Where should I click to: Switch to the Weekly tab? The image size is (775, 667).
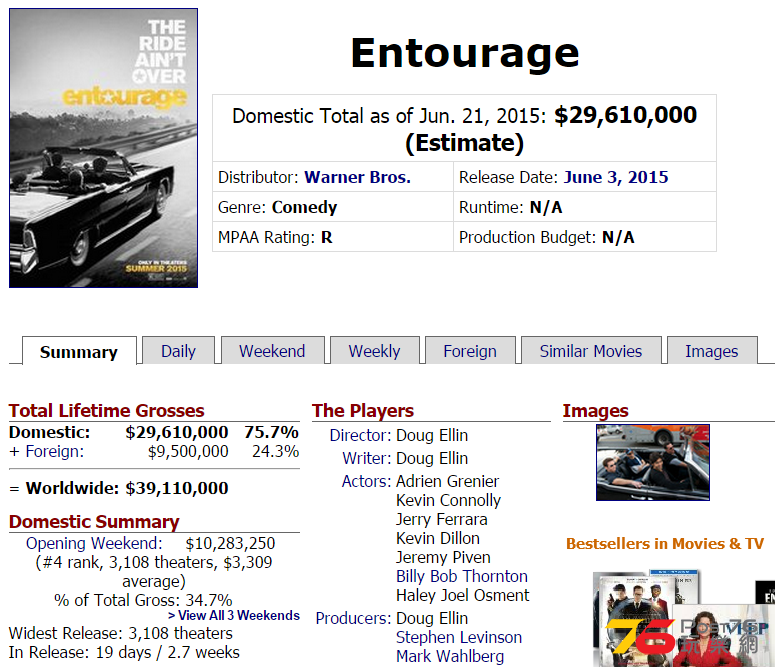point(374,351)
